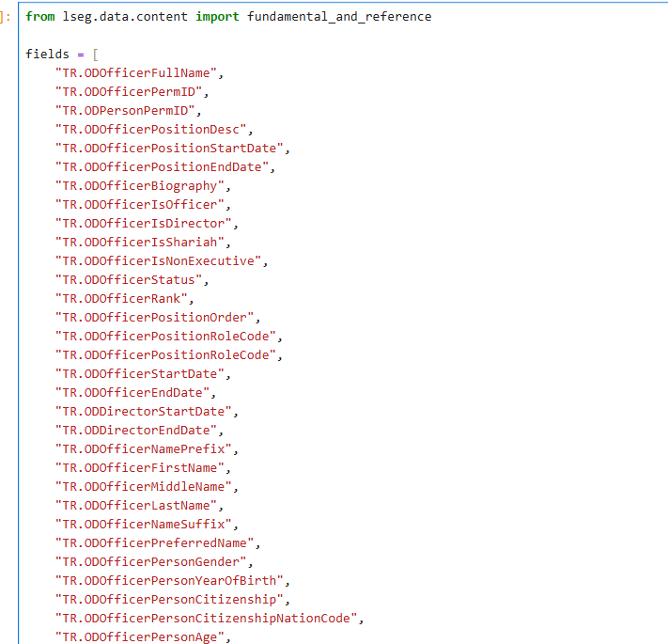Select the "TR.ODOfficerFullName" string

(x=136, y=73)
